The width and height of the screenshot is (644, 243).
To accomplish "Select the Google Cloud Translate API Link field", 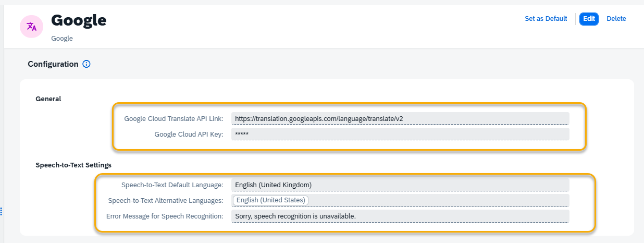I will [400, 118].
